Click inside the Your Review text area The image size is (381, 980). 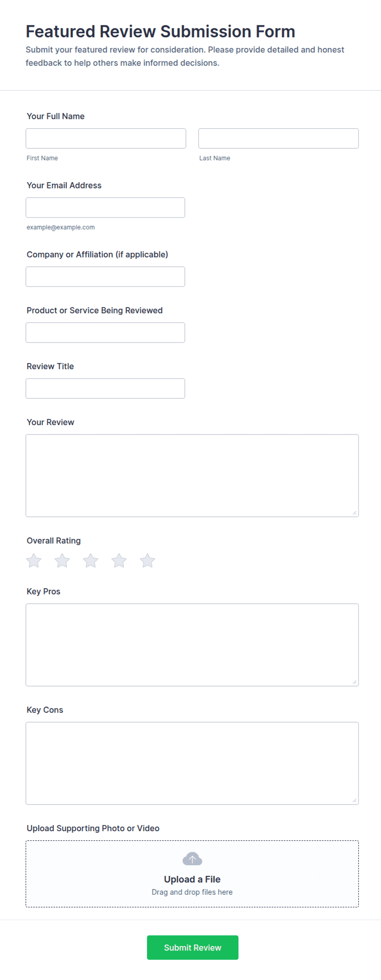tap(192, 475)
